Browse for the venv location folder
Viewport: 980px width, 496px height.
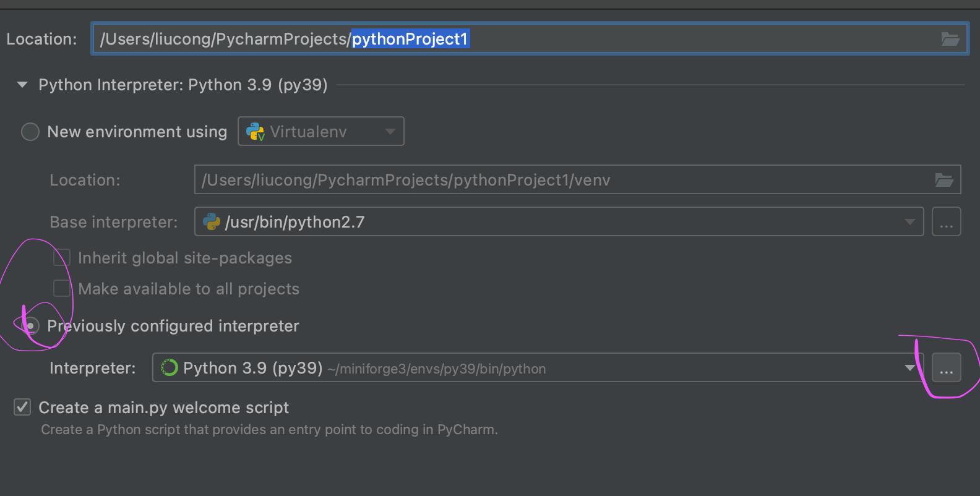click(x=944, y=180)
